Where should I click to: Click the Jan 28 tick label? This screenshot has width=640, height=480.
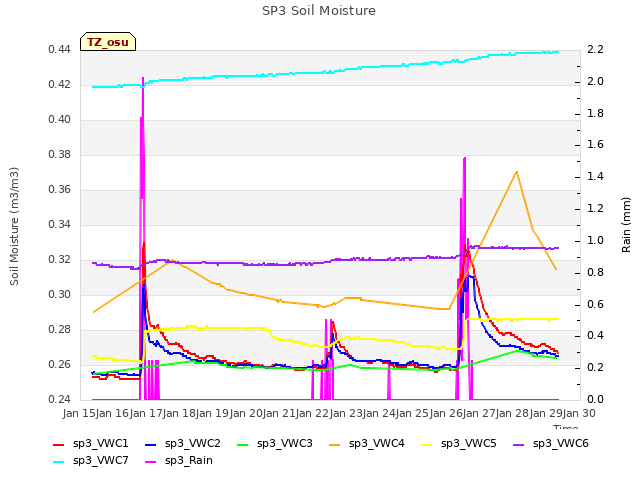click(x=513, y=413)
